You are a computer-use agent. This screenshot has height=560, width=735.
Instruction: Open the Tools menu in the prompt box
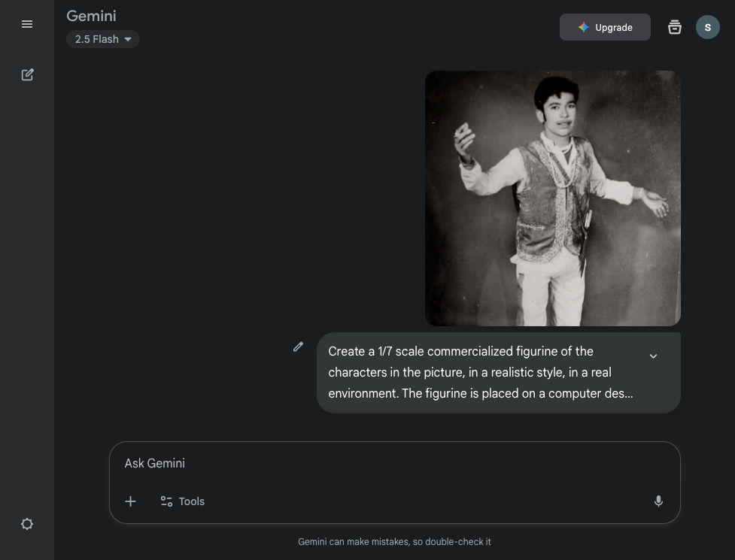(x=182, y=501)
